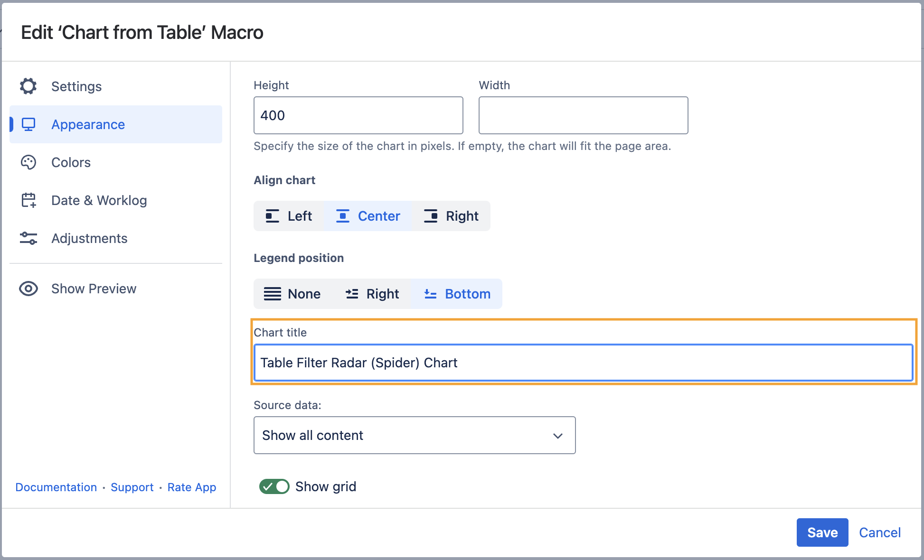Screen dimensions: 924x560
Task: Click the legend None lines icon
Action: point(272,294)
